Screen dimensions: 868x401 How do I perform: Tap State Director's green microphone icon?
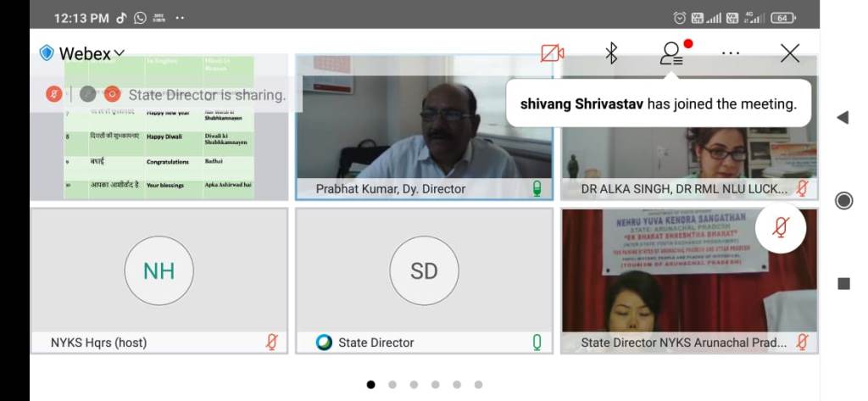point(537,342)
